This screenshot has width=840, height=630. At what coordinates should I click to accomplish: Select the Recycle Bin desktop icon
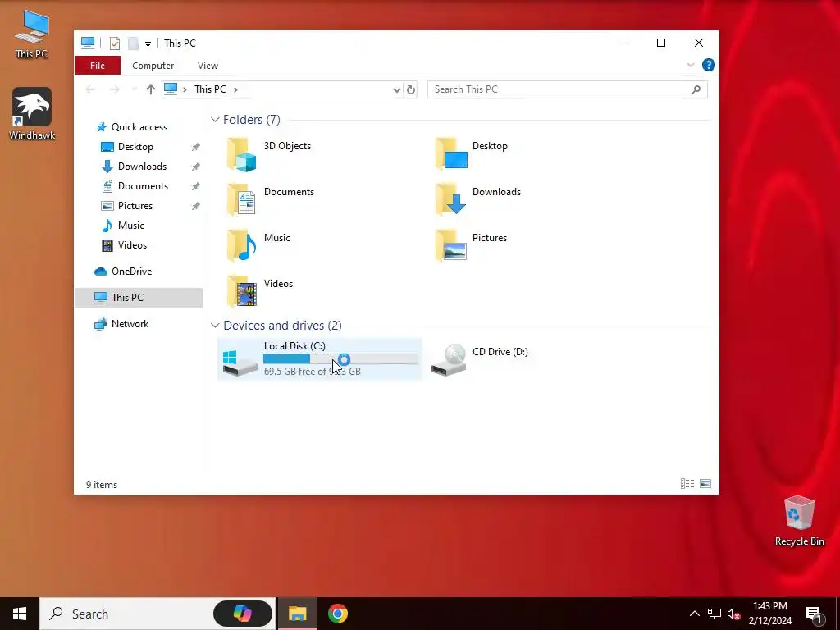[x=799, y=521]
